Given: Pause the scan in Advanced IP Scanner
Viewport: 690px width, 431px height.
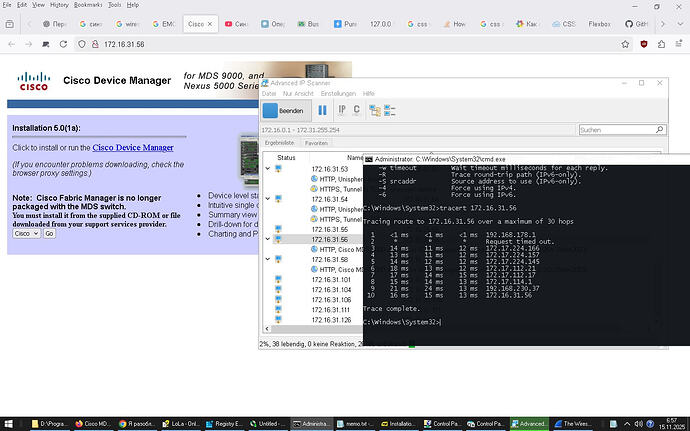Looking at the screenshot, I should [x=322, y=110].
